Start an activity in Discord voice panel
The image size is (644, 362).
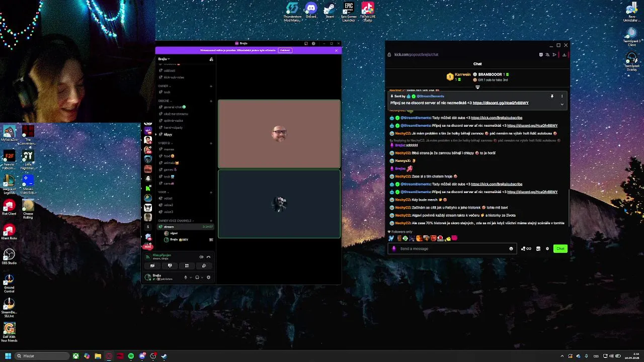[187, 265]
